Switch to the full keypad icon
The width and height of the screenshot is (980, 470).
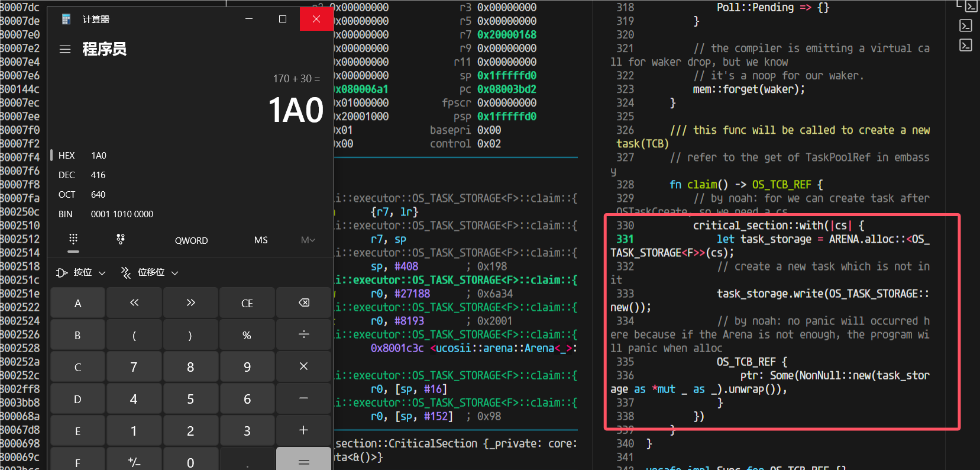pos(73,240)
